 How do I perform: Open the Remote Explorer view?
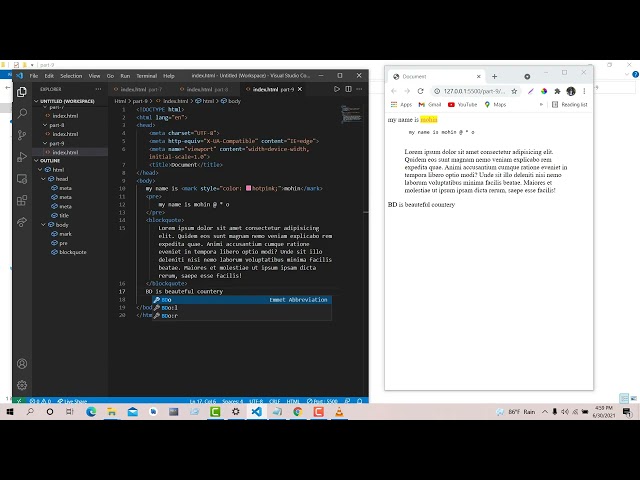[x=22, y=179]
